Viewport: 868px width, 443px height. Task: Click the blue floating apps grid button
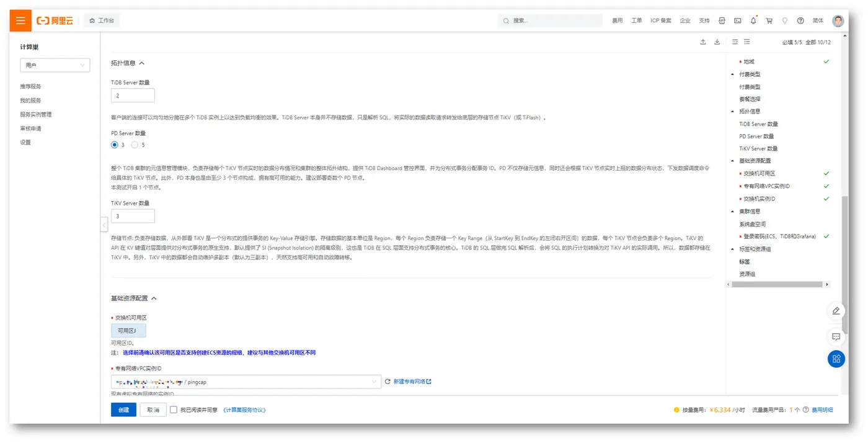coord(836,359)
